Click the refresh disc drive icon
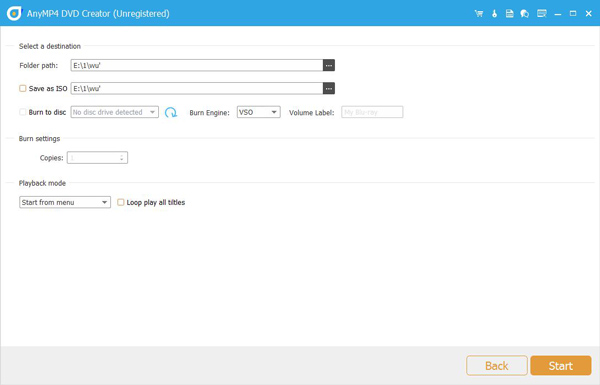600x385 pixels. [171, 112]
